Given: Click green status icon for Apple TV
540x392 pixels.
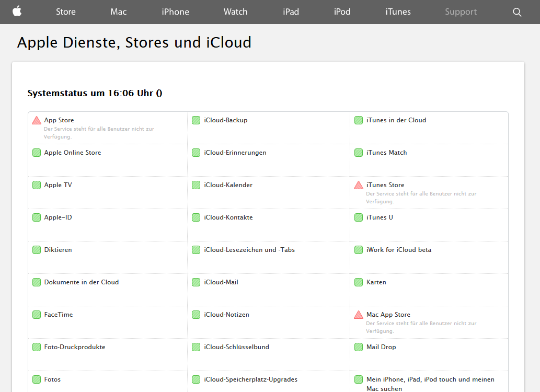Looking at the screenshot, I should click(37, 185).
